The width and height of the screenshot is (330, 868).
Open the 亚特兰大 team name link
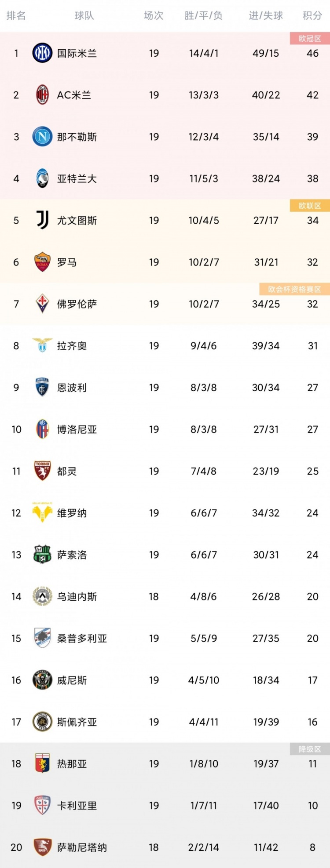click(x=77, y=178)
